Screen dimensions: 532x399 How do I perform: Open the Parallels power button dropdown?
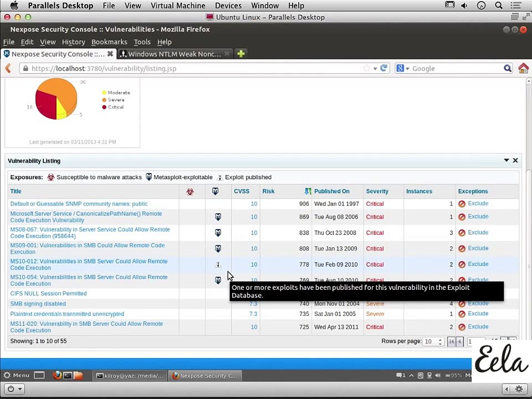(14, 389)
